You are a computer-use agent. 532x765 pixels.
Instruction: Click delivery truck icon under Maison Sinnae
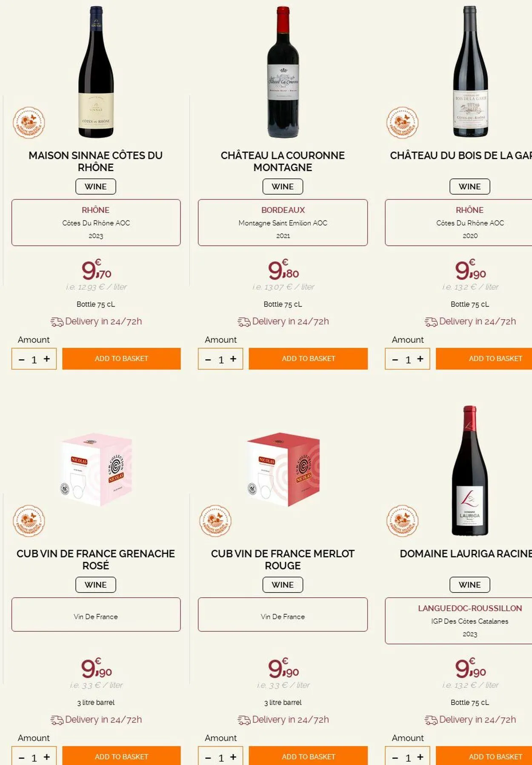tap(57, 322)
